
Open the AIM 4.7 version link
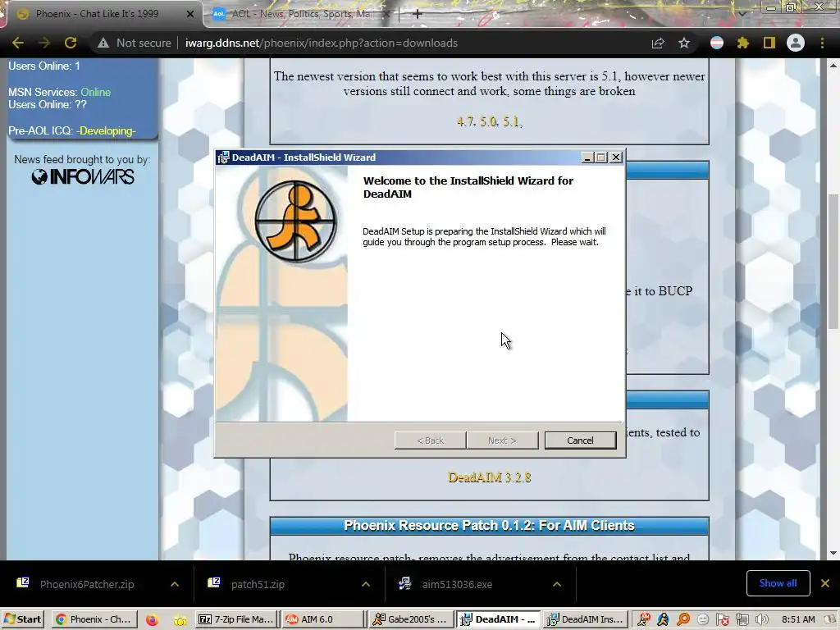(x=465, y=121)
